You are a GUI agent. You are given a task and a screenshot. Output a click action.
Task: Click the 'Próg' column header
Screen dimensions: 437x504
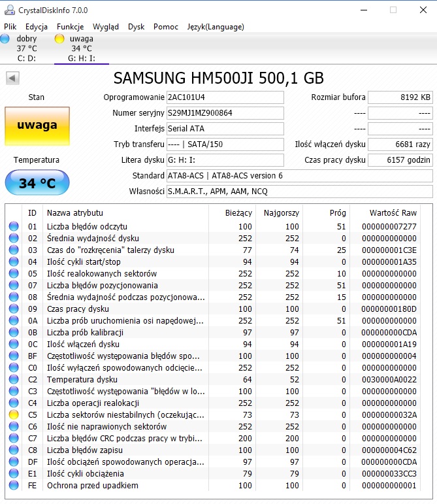(338, 213)
